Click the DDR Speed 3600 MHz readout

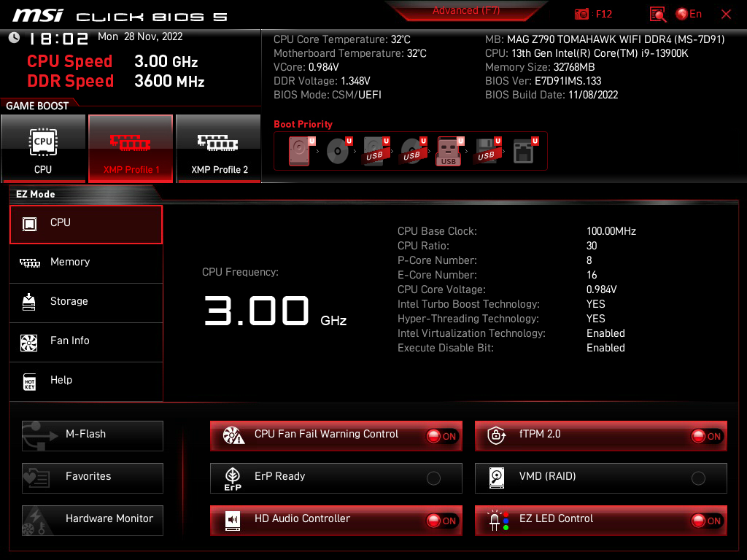coord(116,81)
